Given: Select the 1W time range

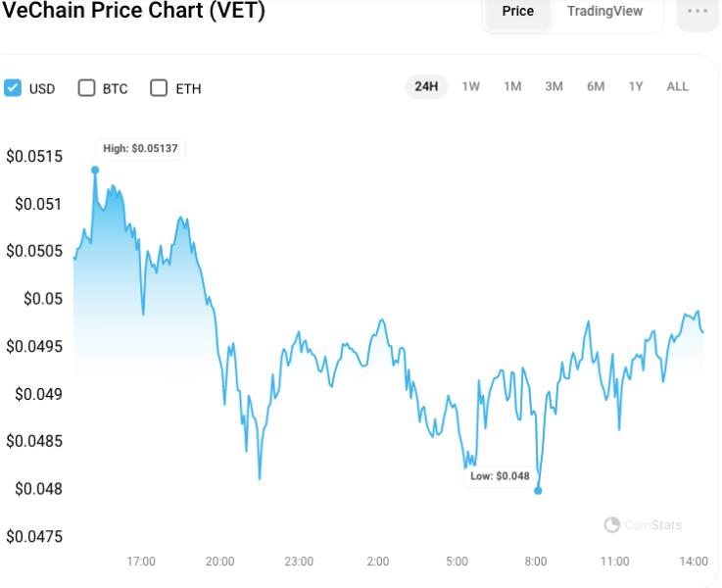Looking at the screenshot, I should [471, 86].
